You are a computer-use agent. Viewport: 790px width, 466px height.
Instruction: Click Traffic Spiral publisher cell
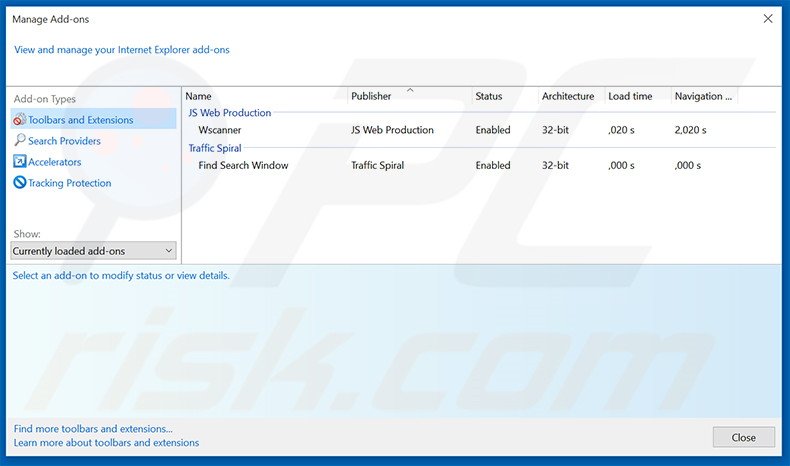tap(377, 165)
